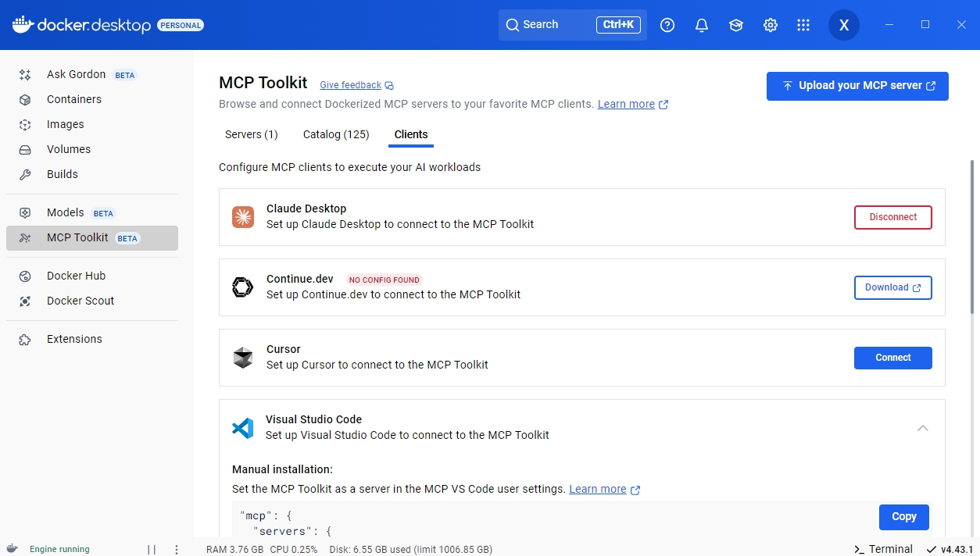The image size is (980, 556).
Task: Click the Claude Desktop client icon
Action: (x=243, y=217)
